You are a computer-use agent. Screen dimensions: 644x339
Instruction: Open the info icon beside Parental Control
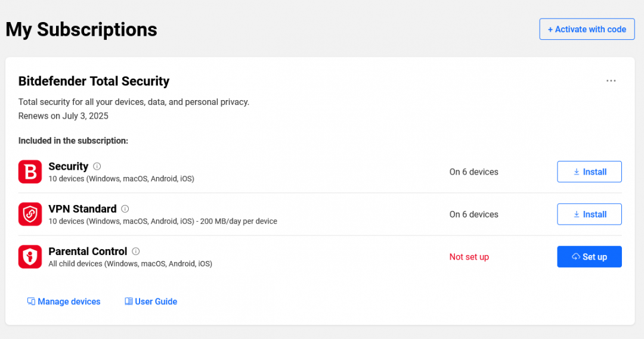click(136, 251)
